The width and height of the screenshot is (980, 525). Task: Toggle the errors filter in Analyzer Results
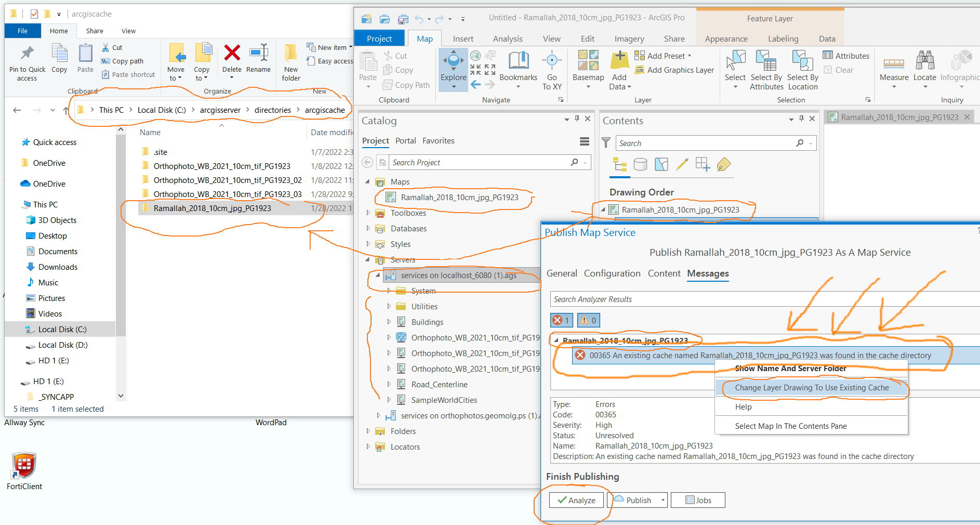561,320
